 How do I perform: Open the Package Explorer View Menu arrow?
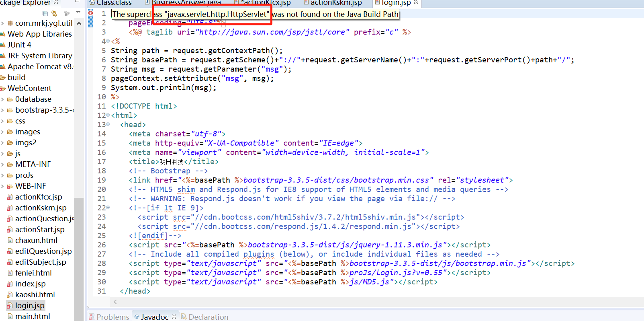78,13
